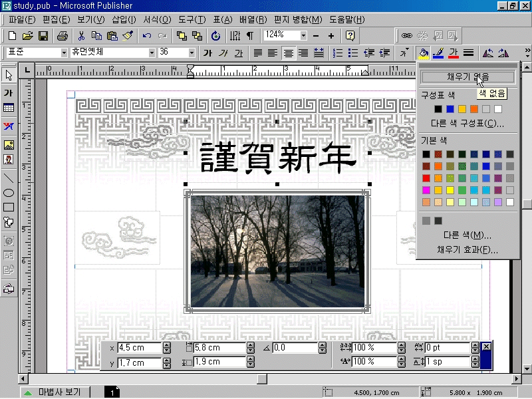
Task: Open the Design Gallery Object tool
Action: click(9, 289)
